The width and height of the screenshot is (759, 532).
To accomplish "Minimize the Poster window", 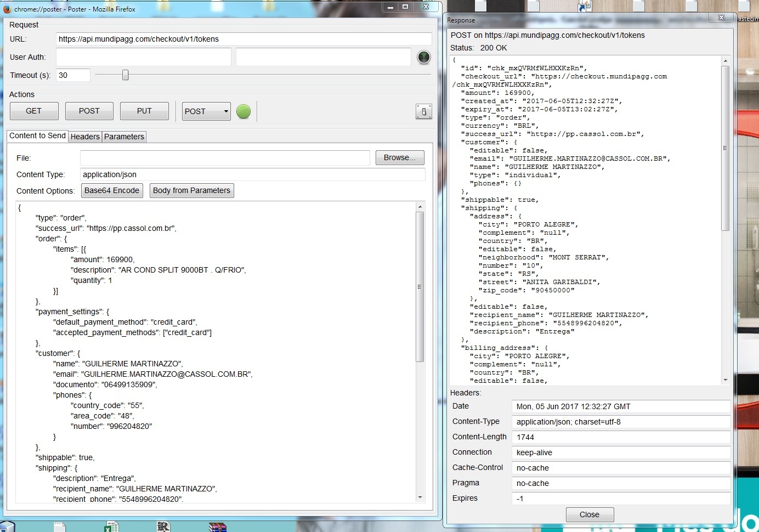I will point(390,7).
